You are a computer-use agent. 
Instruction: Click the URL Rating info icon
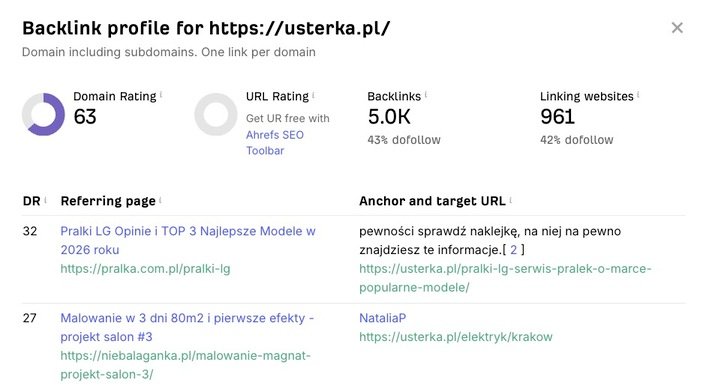[x=313, y=95]
